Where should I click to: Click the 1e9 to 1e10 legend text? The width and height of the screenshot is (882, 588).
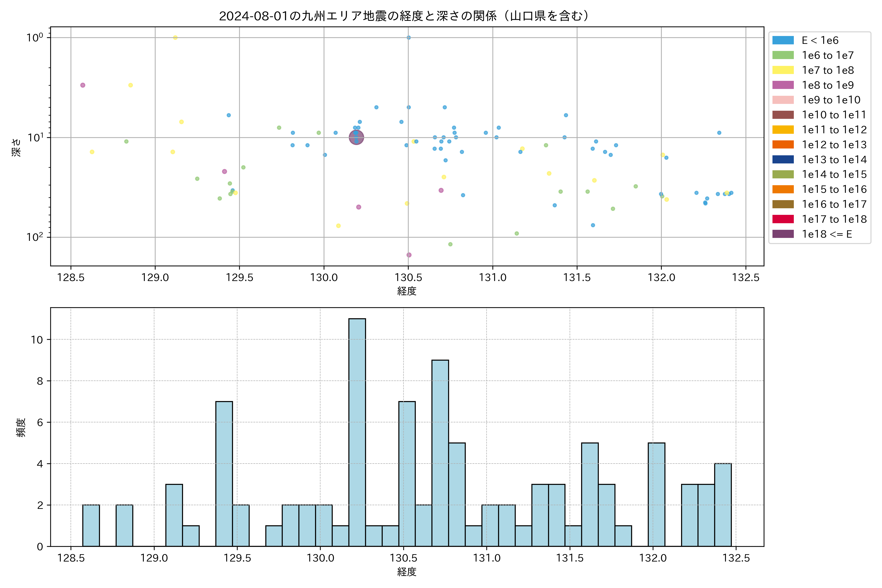pos(831,100)
